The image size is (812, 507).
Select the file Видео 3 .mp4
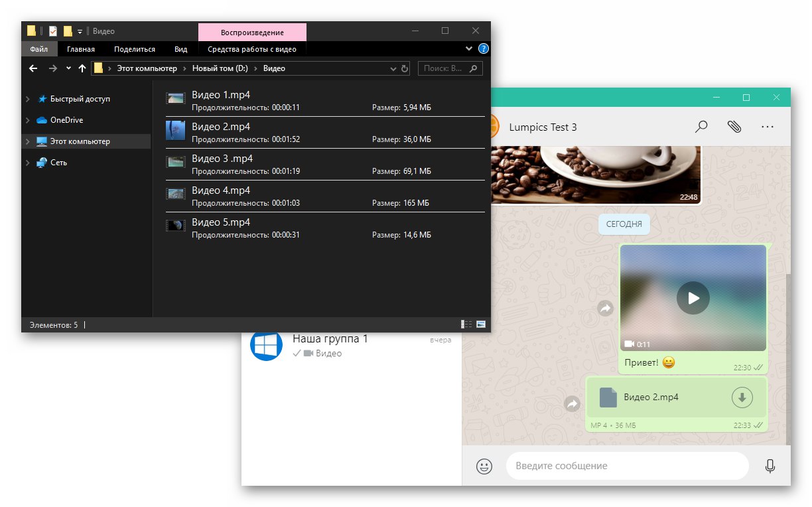(325, 165)
